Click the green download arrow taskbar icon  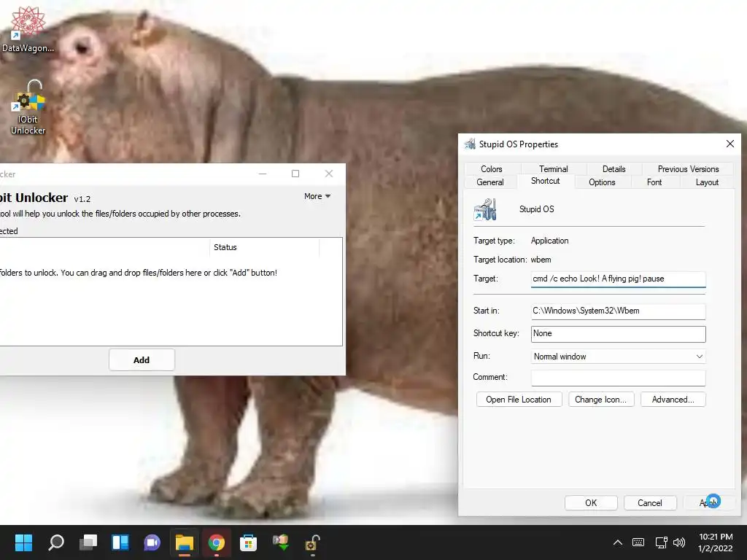pos(281,542)
